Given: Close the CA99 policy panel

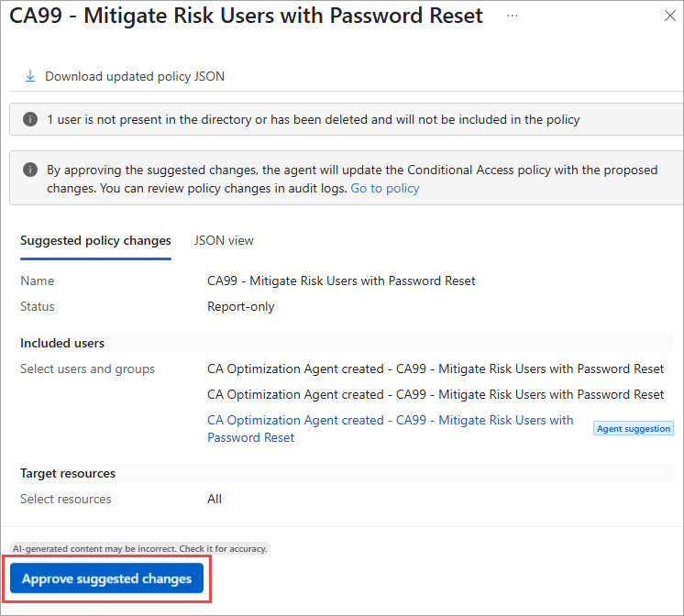Looking at the screenshot, I should click(666, 16).
